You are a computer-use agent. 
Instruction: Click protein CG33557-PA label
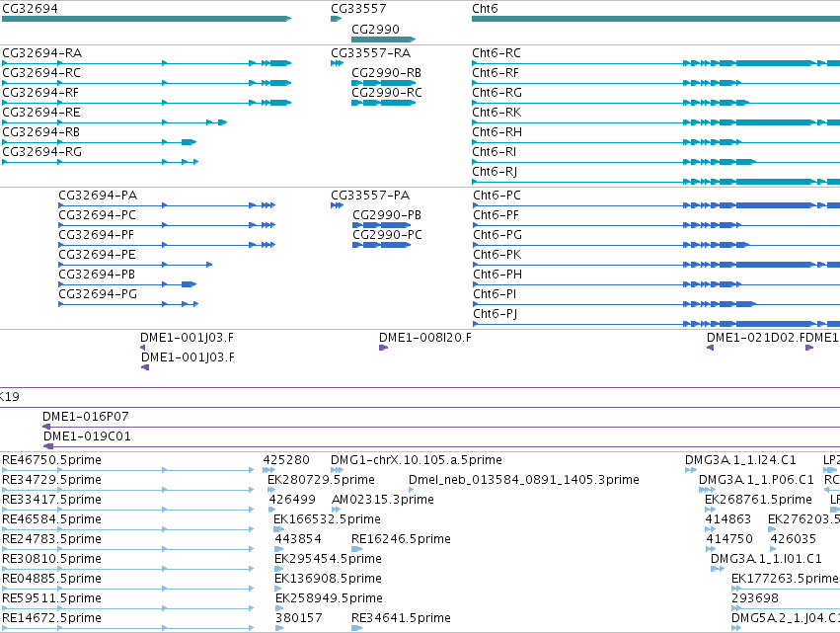(370, 196)
